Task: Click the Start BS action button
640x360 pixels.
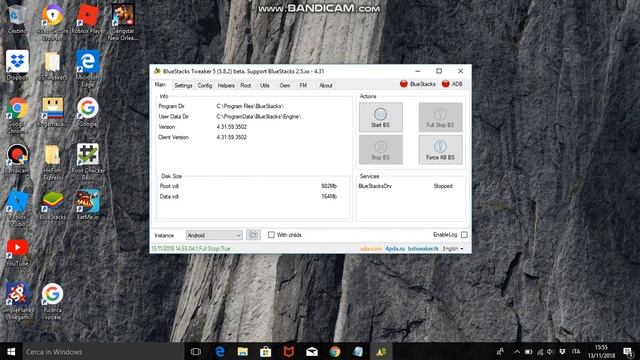Action: point(380,117)
